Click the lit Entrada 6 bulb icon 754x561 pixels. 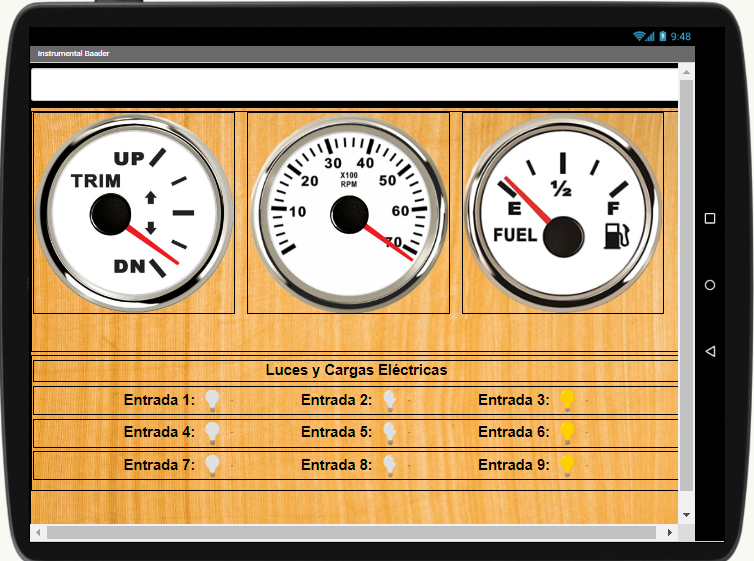coord(567,433)
